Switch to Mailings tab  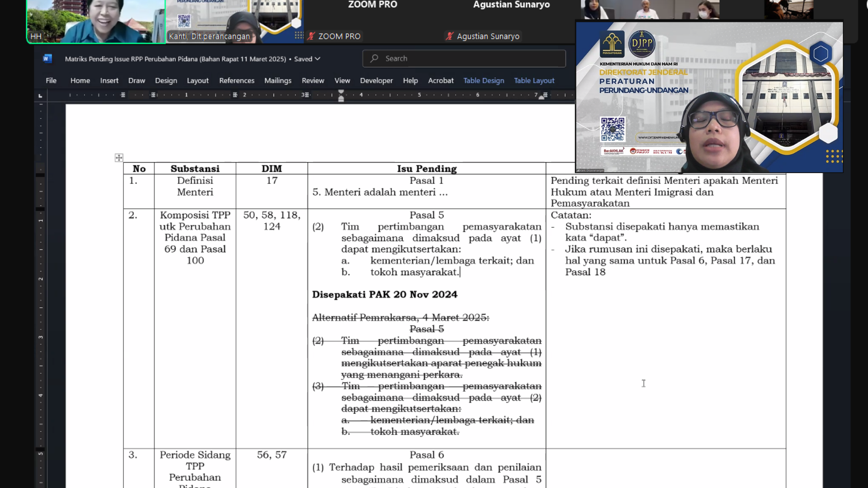point(278,80)
